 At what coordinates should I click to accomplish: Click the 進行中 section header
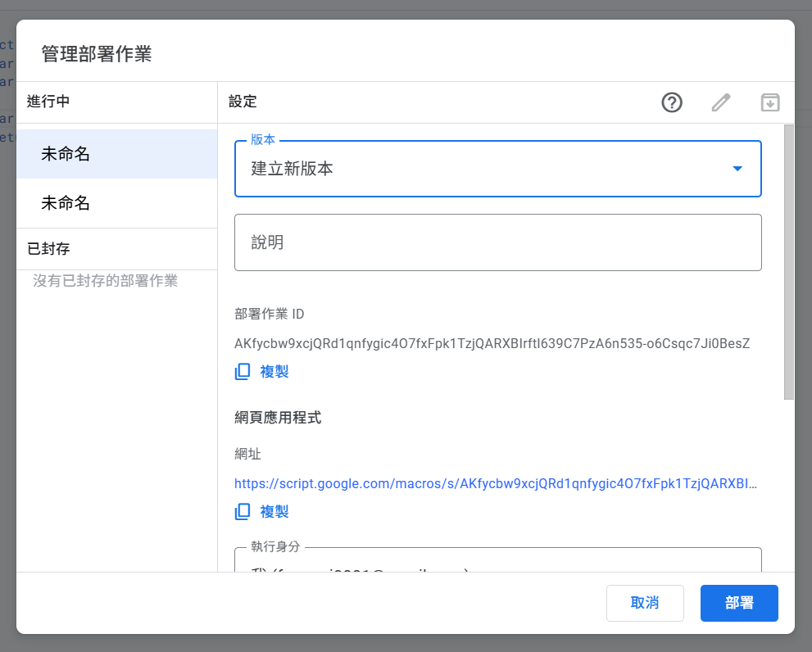coord(48,102)
